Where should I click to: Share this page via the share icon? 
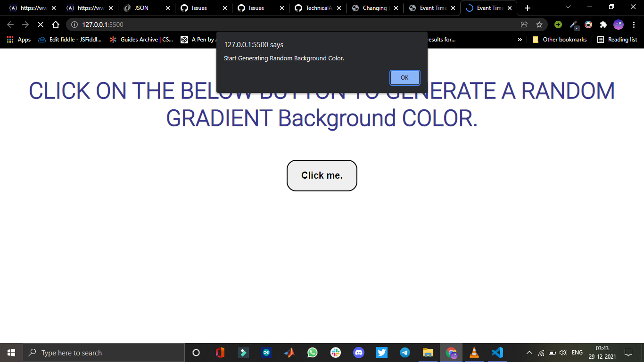pos(524,25)
